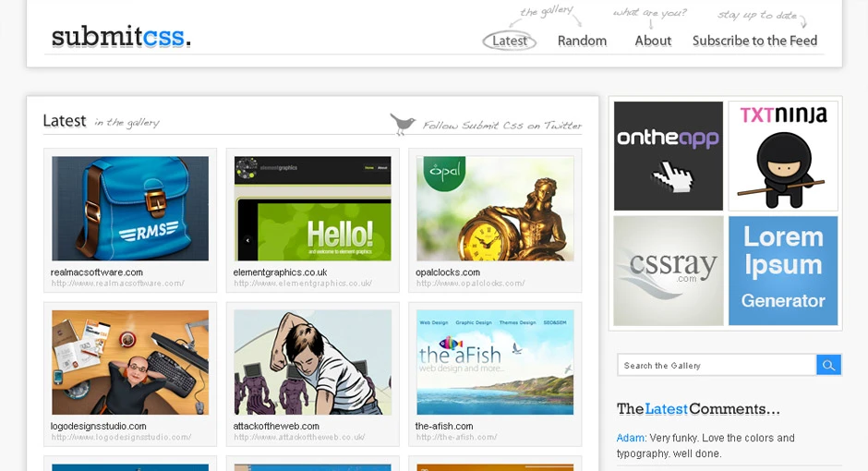868x471 pixels.
Task: Open the Random menu item
Action: (582, 41)
